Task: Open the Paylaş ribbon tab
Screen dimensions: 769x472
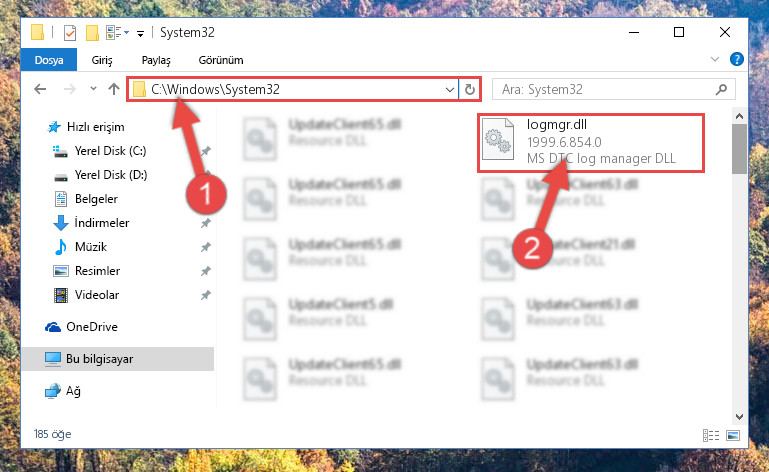Action: 156,60
